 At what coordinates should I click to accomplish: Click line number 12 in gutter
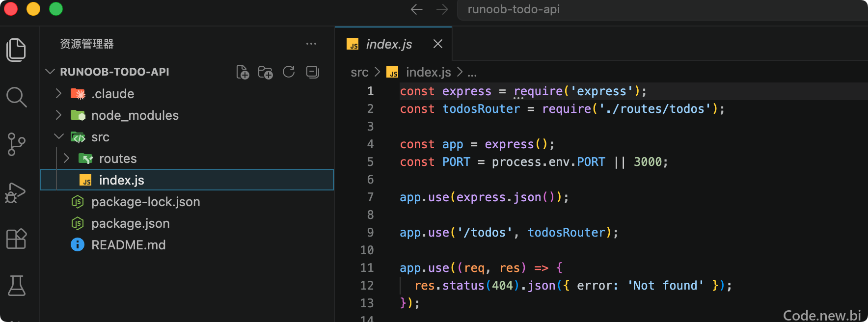[x=367, y=286]
